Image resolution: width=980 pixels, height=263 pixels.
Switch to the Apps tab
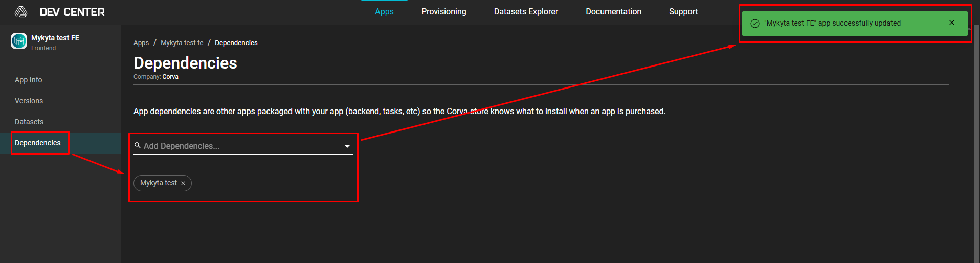384,11
